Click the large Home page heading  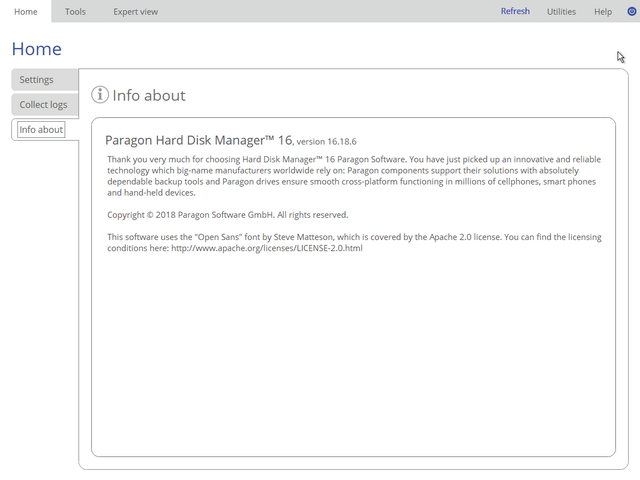pyautogui.click(x=36, y=49)
